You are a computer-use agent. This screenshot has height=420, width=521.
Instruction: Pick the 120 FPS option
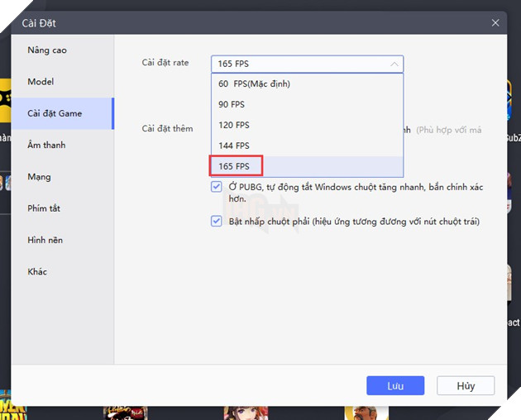(x=307, y=125)
